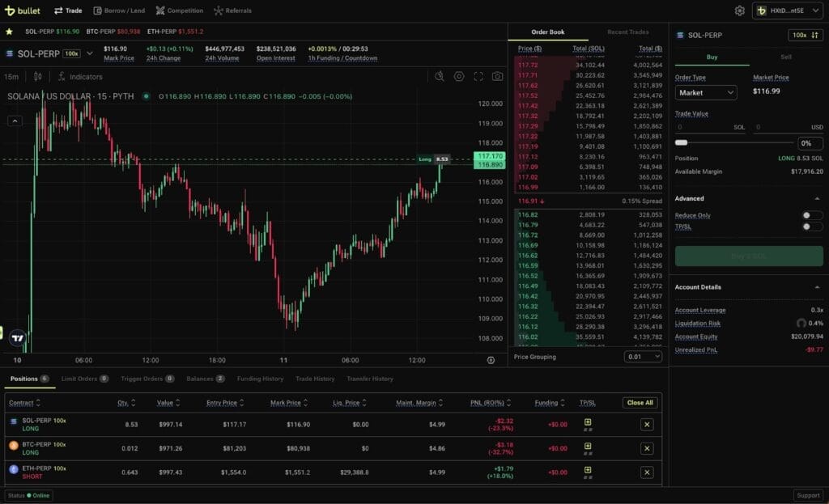The width and height of the screenshot is (829, 504).
Task: Adjust the trade value percentage slider
Action: 681,142
